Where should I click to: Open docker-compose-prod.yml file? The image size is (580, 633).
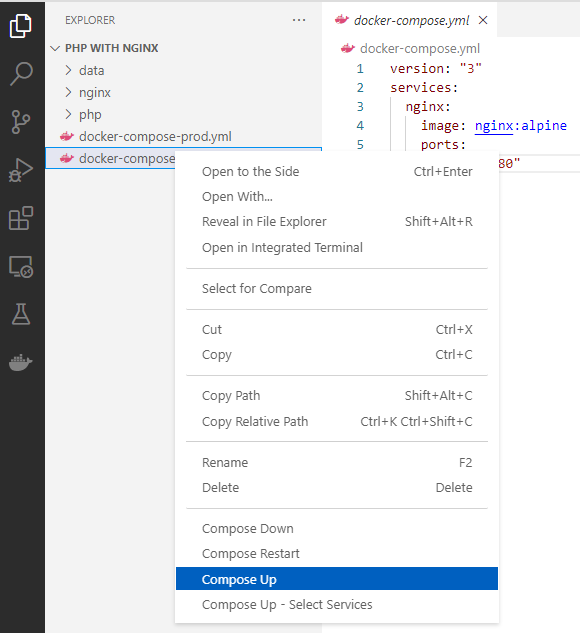pos(184,136)
